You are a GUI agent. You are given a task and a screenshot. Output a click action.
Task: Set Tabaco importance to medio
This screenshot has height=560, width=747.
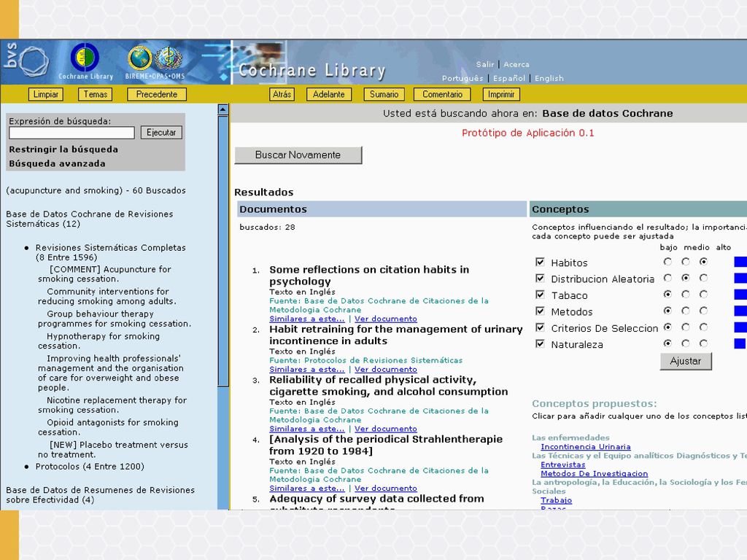coord(686,295)
